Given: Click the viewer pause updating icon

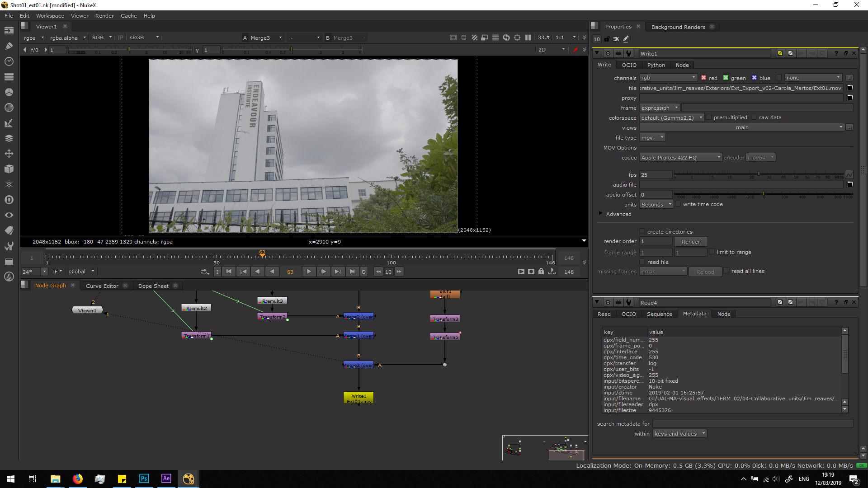Looking at the screenshot, I should click(x=528, y=38).
